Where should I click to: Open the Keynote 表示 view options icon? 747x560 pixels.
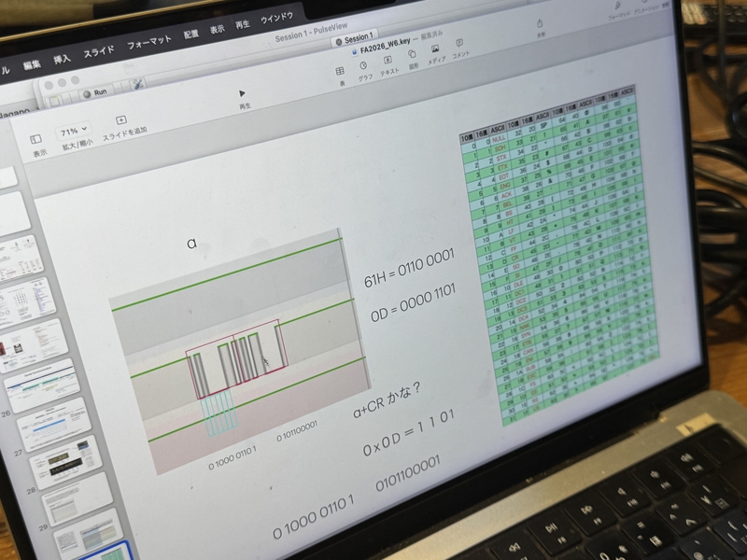(35, 139)
